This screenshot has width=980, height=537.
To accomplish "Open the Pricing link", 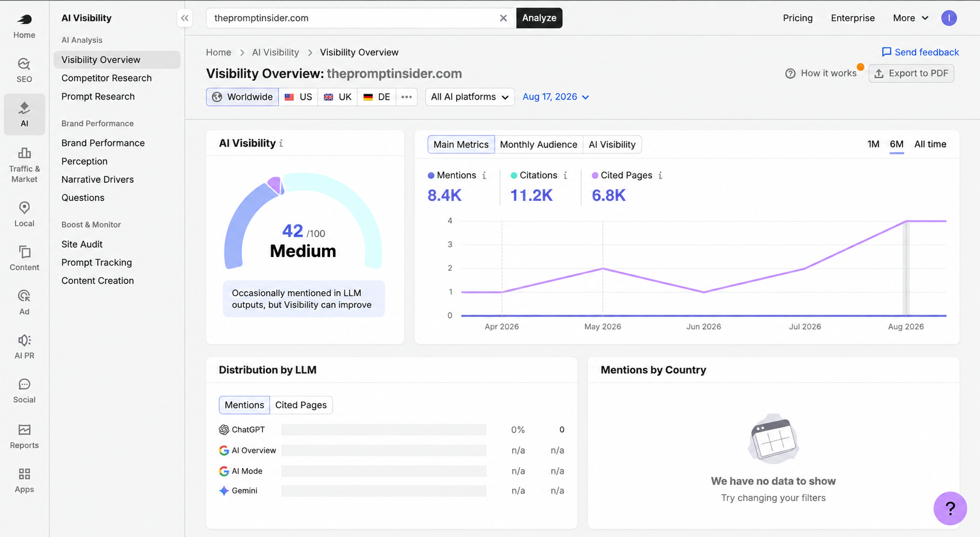I will click(797, 18).
